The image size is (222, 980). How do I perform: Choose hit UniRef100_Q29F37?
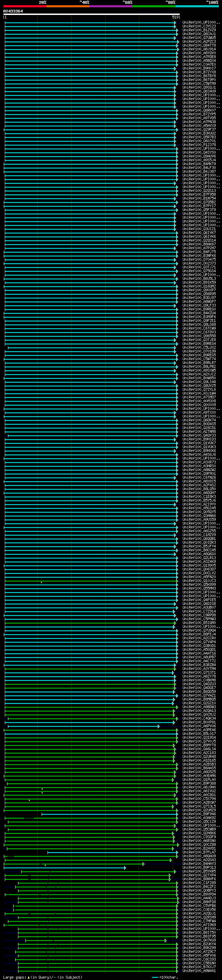pyautogui.click(x=199, y=129)
